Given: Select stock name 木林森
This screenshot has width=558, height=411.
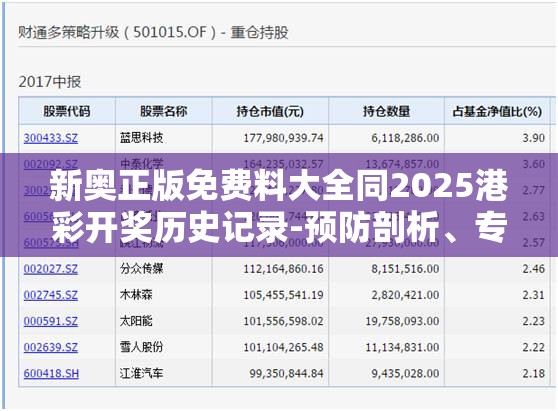Looking at the screenshot, I should click(136, 295).
